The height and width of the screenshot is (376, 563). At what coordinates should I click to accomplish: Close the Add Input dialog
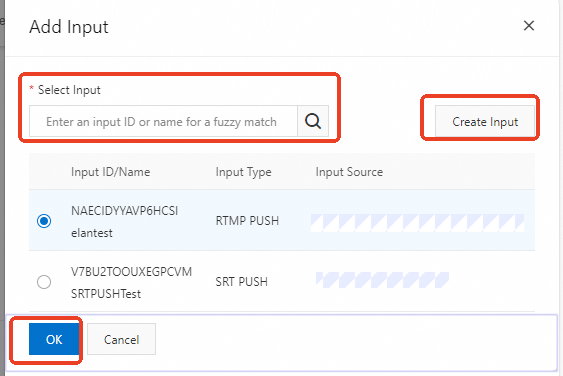(529, 25)
